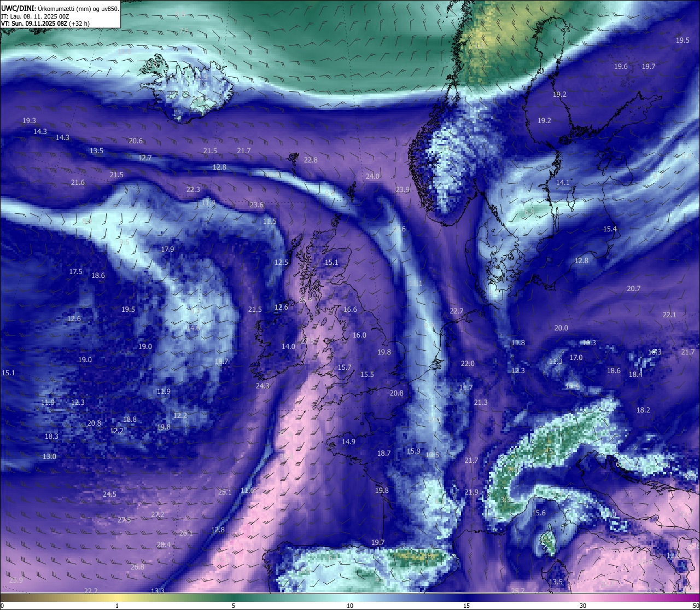Click the 15.4 value on the map
This screenshot has width=700, height=610.
click(610, 229)
